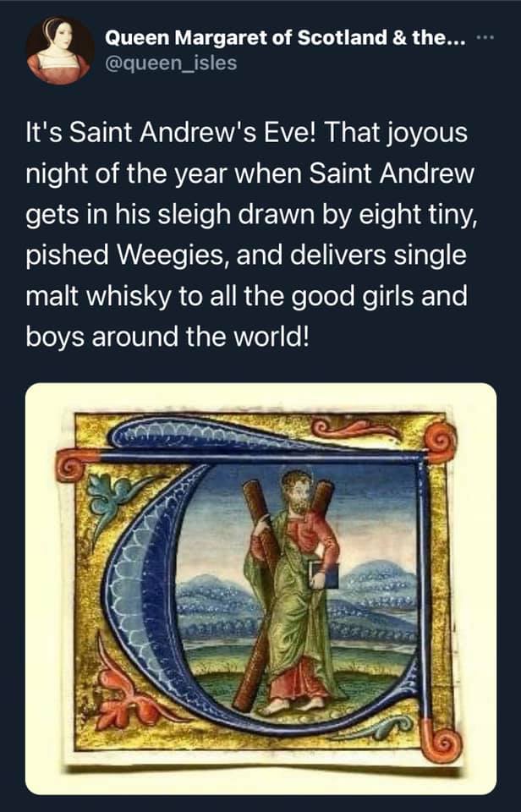This screenshot has width=521, height=812.
Task: Click the blue hills right of the saint
Action: click(x=381, y=584)
